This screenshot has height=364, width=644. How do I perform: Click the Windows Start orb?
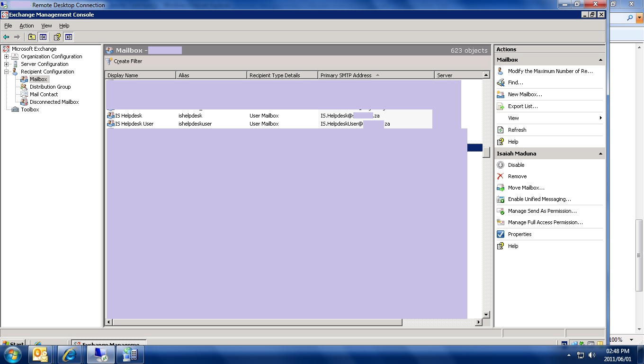coord(12,355)
